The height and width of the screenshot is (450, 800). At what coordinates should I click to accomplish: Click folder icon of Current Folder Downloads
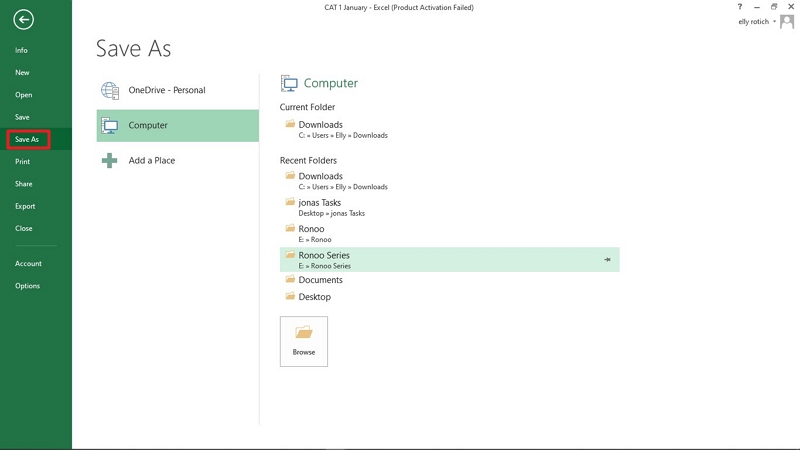[290, 124]
